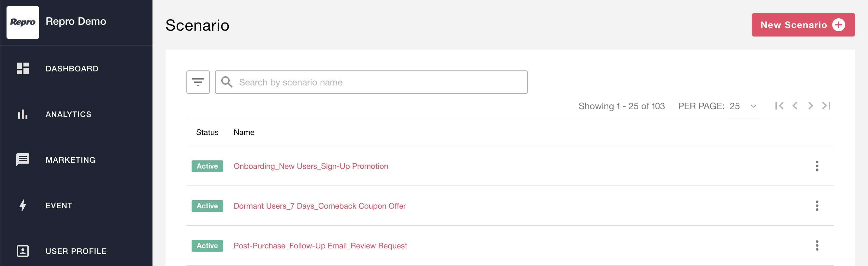Go to the next page arrow

810,106
